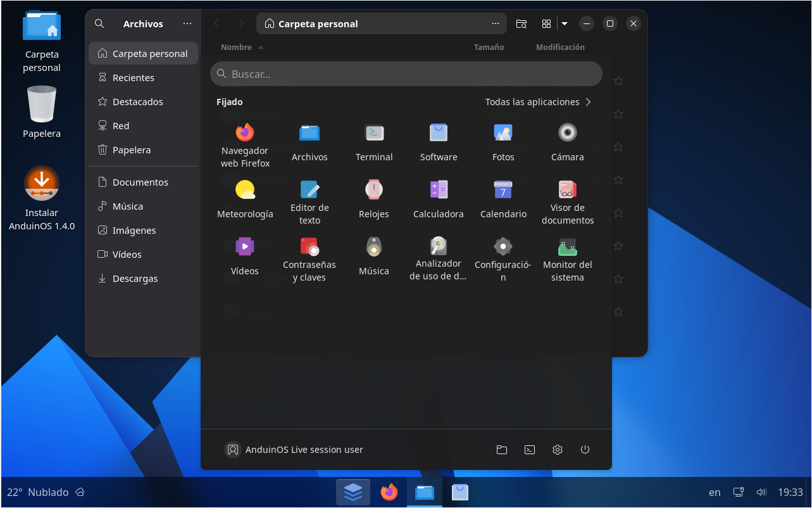This screenshot has width=812, height=508.
Task: Select Descargas in the Archivos sidebar
Action: pos(135,279)
